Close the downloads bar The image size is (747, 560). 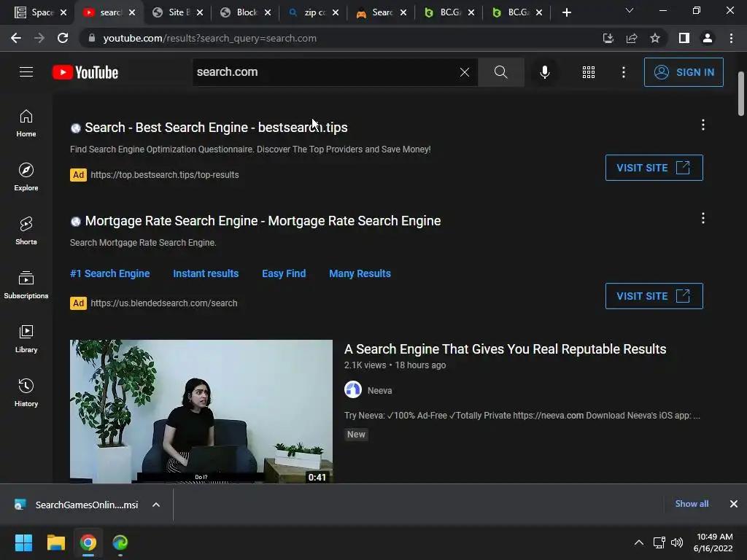tap(734, 504)
